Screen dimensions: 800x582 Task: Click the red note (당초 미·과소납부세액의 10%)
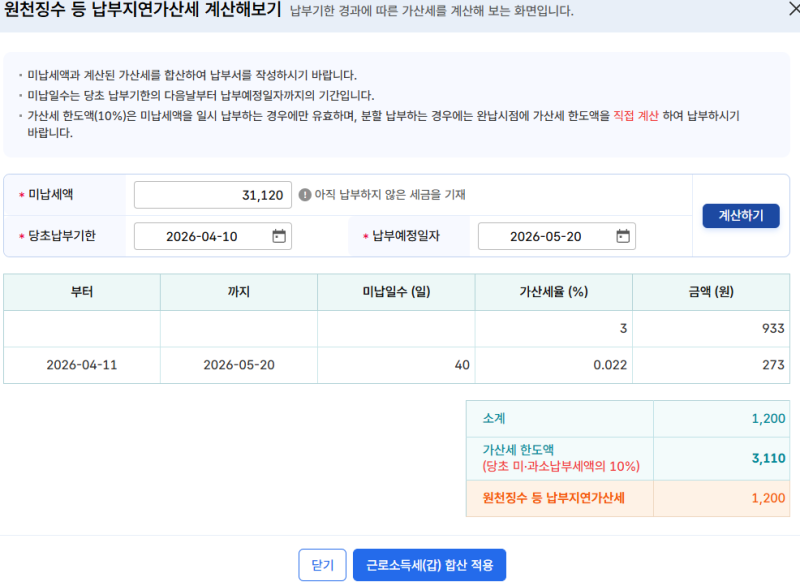click(x=561, y=466)
